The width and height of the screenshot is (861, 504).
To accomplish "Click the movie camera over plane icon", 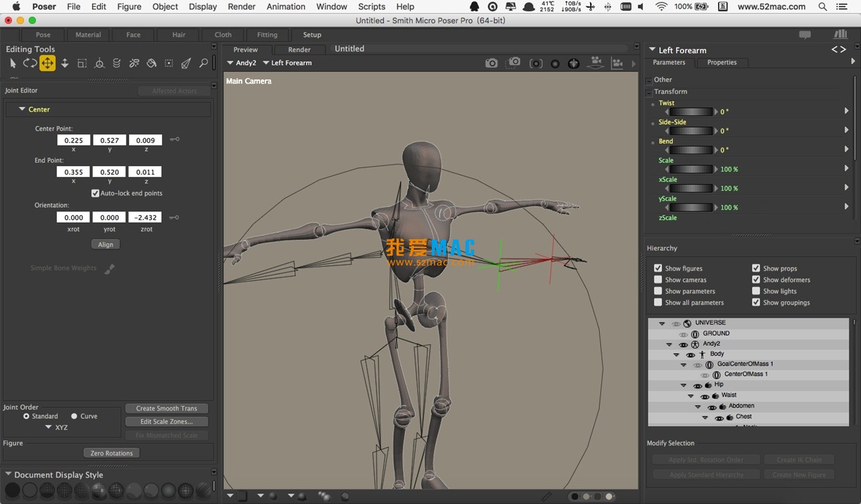I will (596, 62).
